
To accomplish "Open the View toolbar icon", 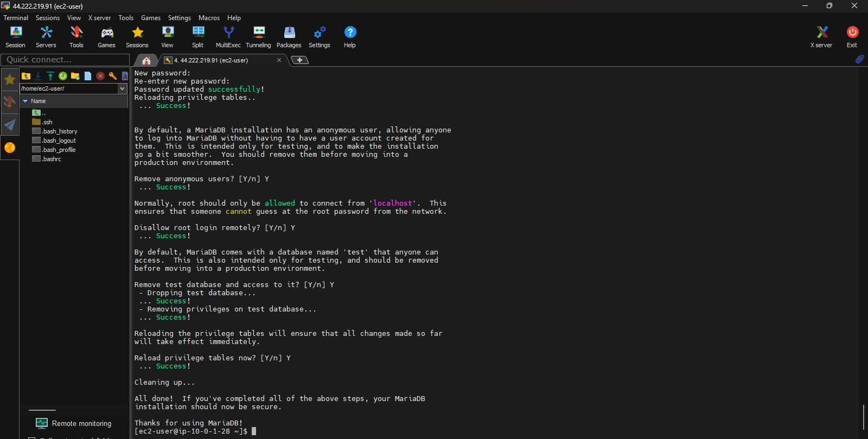I will [168, 37].
